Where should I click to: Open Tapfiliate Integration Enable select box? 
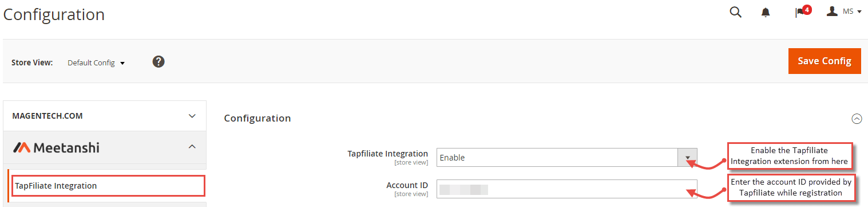(x=567, y=157)
